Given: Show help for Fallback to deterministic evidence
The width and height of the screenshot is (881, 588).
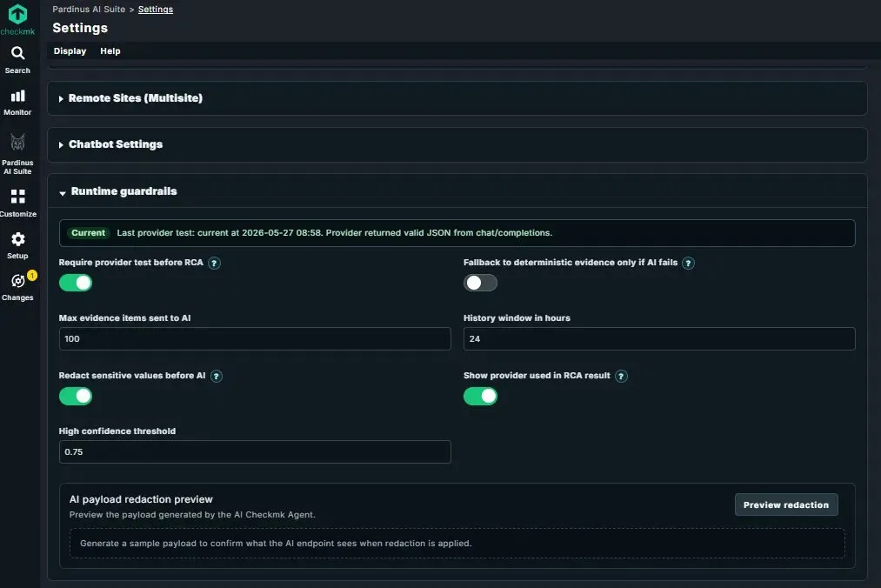Looking at the screenshot, I should coord(688,263).
